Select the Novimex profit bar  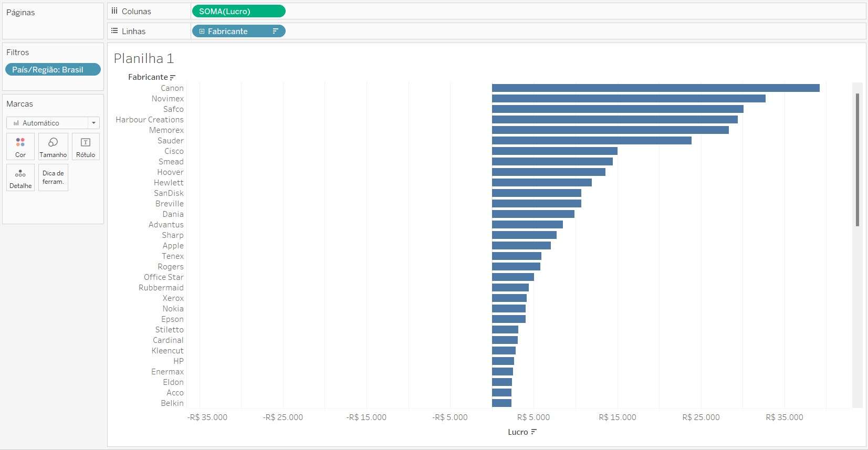coord(629,98)
